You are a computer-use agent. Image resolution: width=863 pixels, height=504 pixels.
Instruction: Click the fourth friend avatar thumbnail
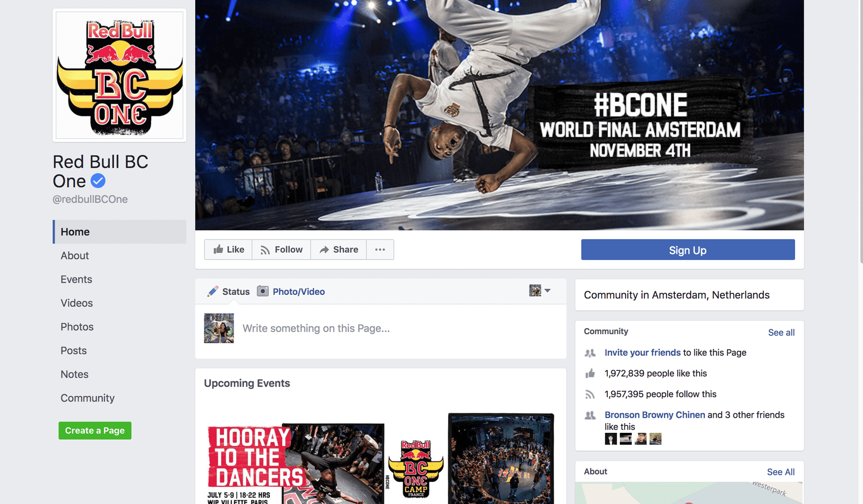pyautogui.click(x=655, y=439)
